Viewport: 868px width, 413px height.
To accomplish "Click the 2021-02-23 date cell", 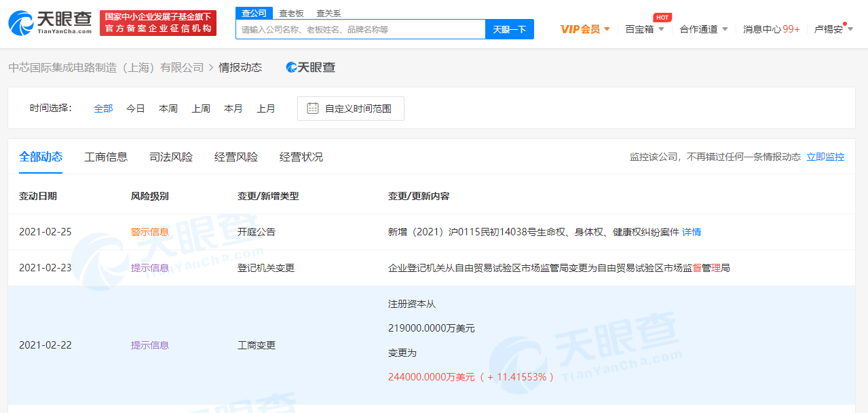I will (45, 268).
